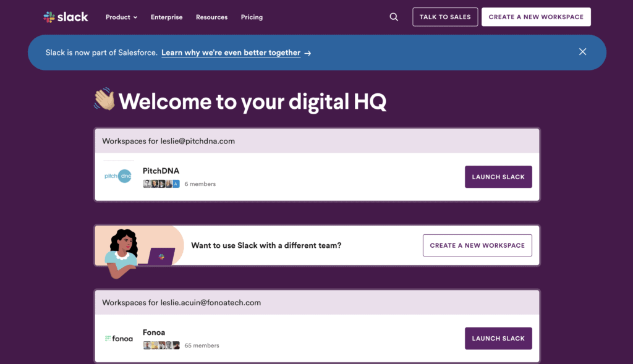Follow 'Learn why we're even better together' link

pyautogui.click(x=231, y=53)
